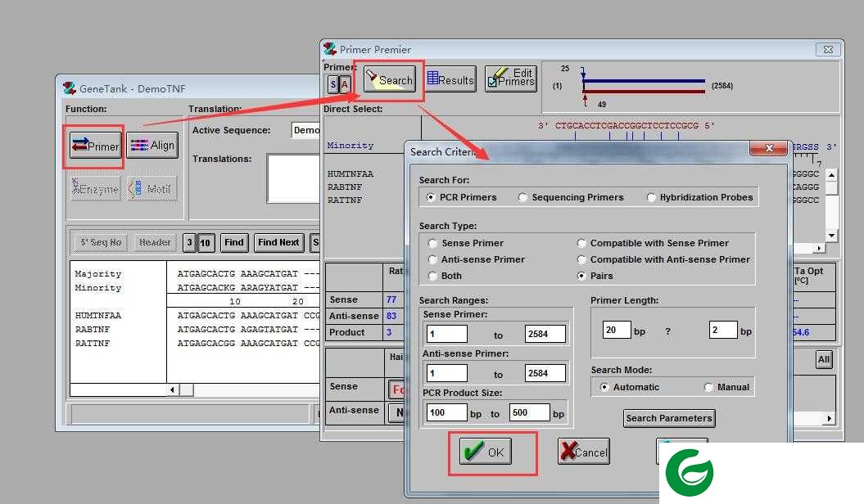The image size is (864, 504).
Task: Click the 5' Seq No button
Action: 100,242
